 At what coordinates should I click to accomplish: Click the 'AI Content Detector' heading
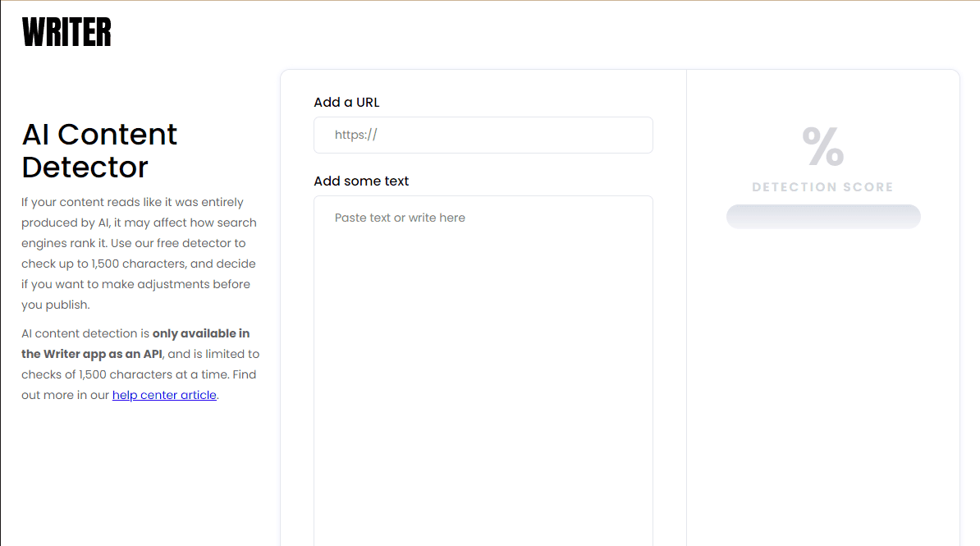pyautogui.click(x=99, y=150)
